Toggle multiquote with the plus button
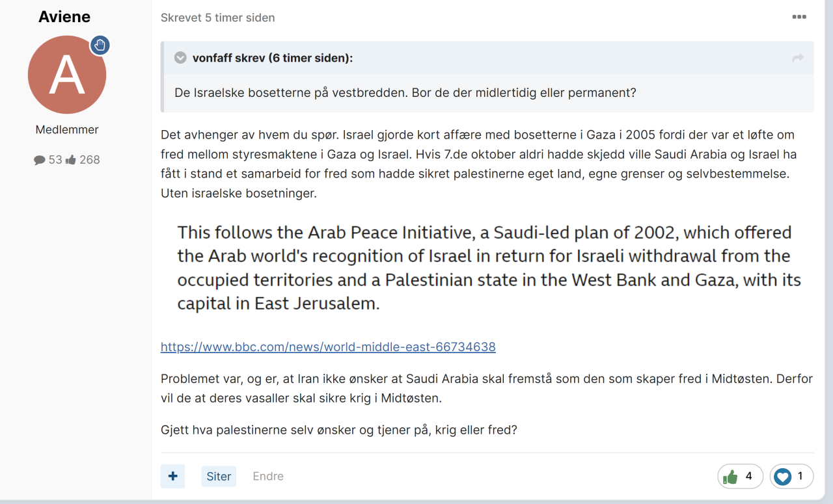 (x=172, y=476)
